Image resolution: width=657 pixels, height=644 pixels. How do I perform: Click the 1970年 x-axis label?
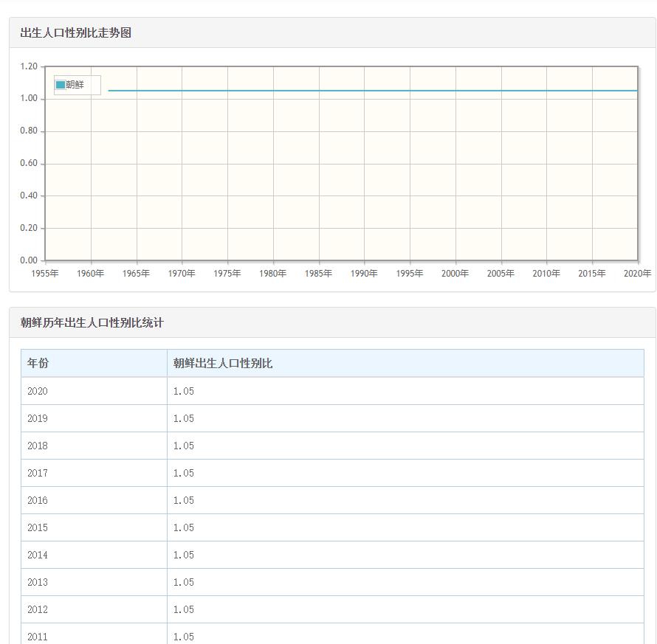(182, 274)
